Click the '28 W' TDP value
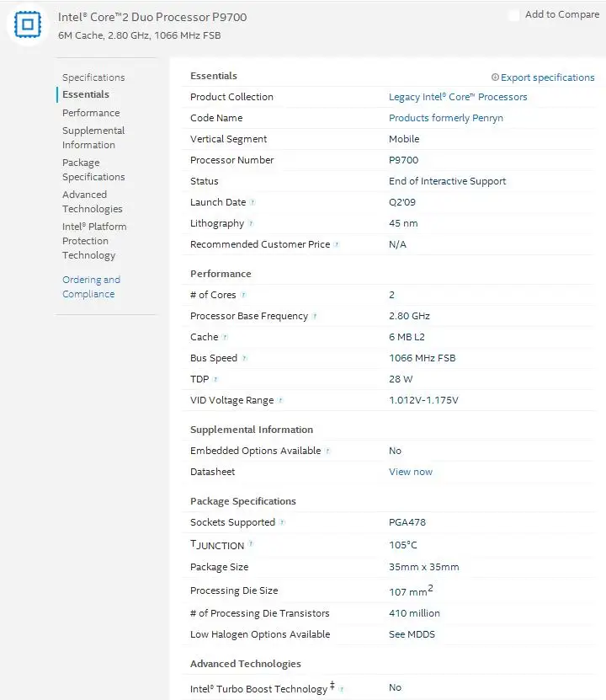606x700 pixels. click(x=401, y=378)
